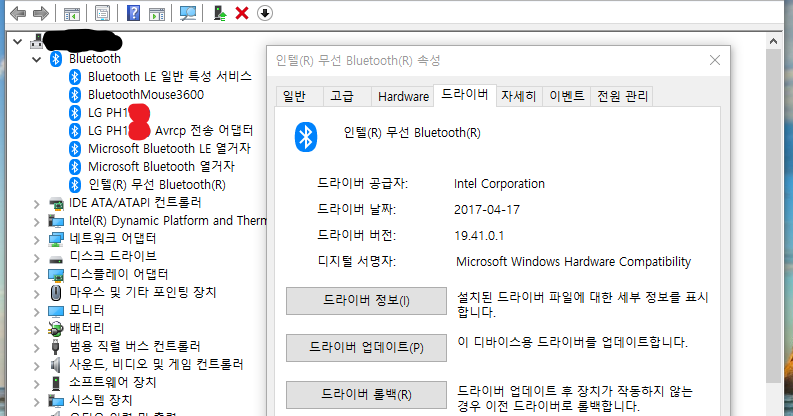This screenshot has width=793, height=416.
Task: Expand 소프트웨어 장치 category
Action: [x=36, y=384]
